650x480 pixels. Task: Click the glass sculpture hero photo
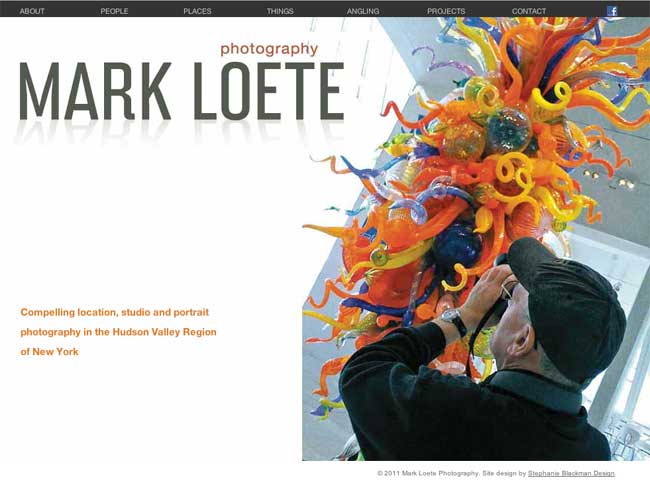coord(476,239)
